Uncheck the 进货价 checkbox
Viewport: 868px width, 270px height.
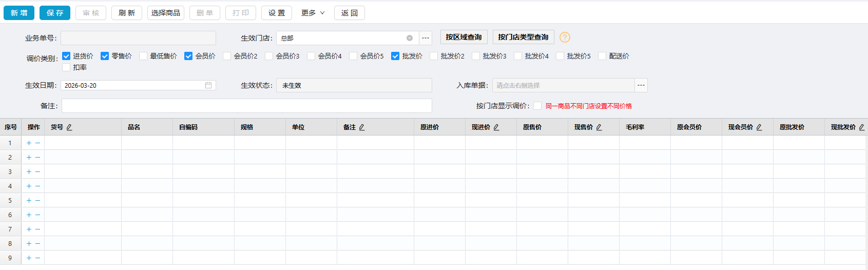[66, 56]
